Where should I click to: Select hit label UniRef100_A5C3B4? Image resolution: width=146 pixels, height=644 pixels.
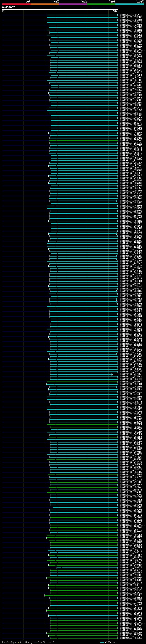pos(131,384)
